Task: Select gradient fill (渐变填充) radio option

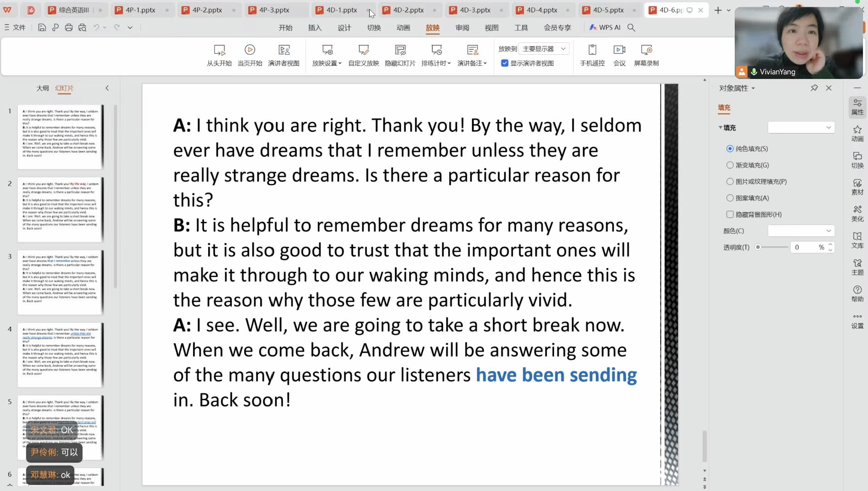Action: (730, 165)
